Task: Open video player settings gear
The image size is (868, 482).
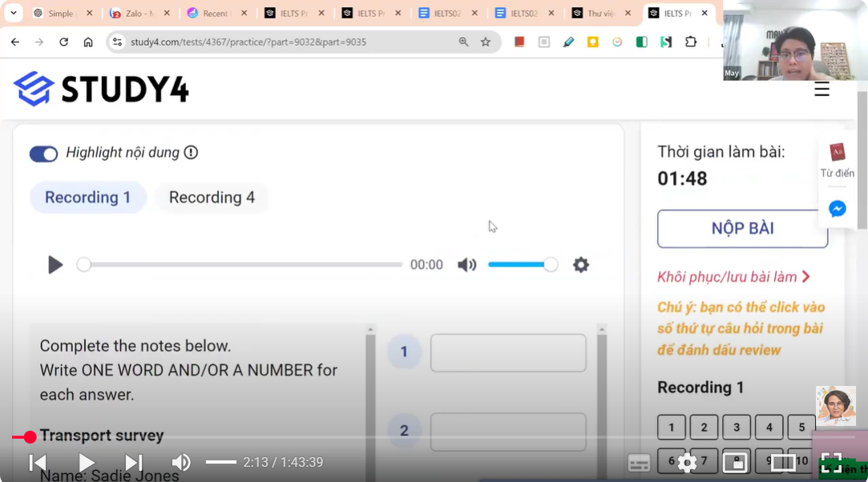Action: point(687,464)
